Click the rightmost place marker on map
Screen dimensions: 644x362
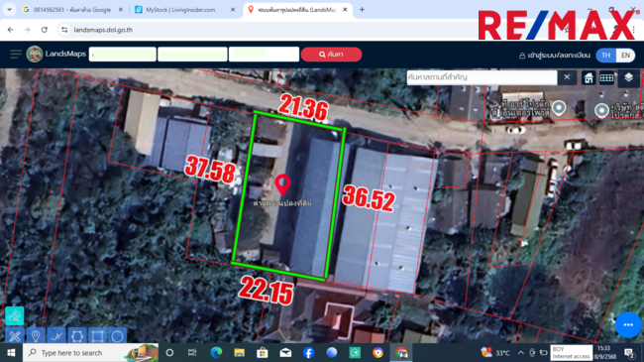click(x=601, y=110)
